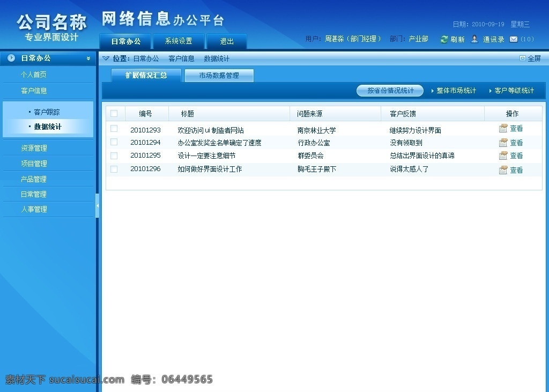Select 数据统计 in the sidebar submenu
Viewport: 549px width, 392px height.
click(48, 127)
